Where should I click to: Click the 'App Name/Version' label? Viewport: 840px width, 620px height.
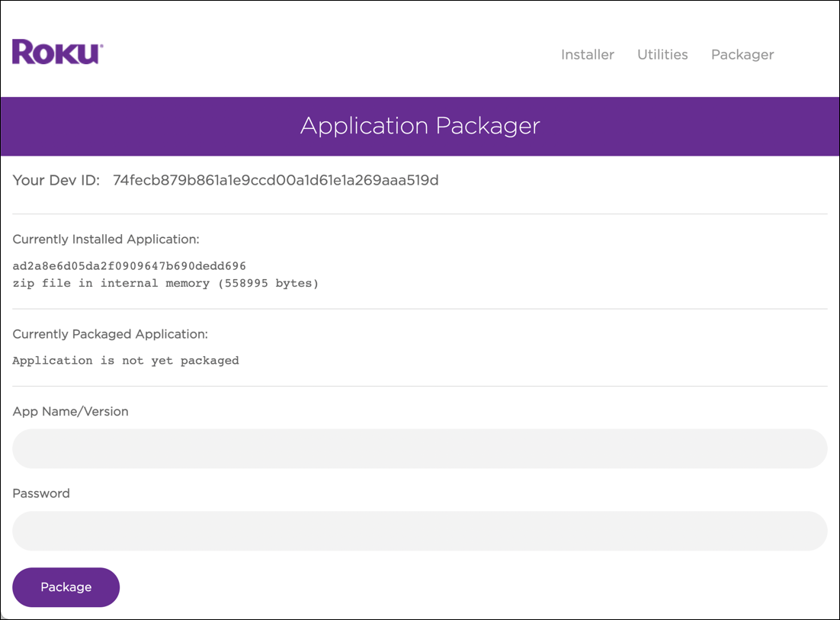coord(71,412)
